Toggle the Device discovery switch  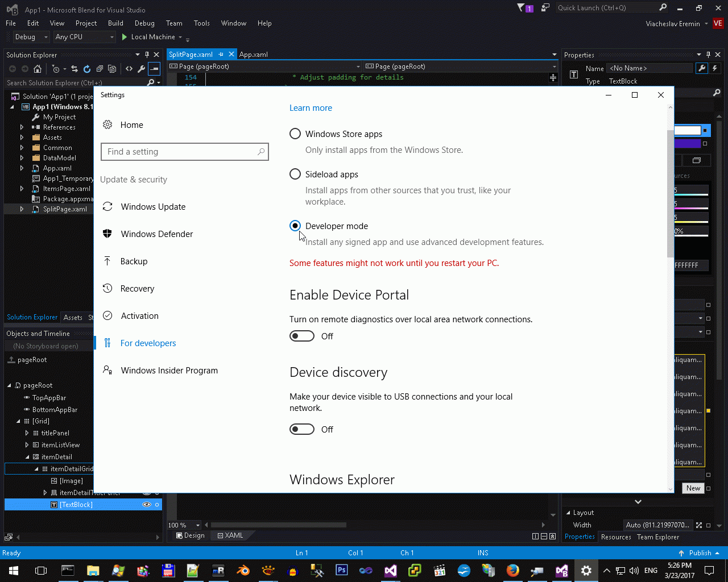[302, 429]
